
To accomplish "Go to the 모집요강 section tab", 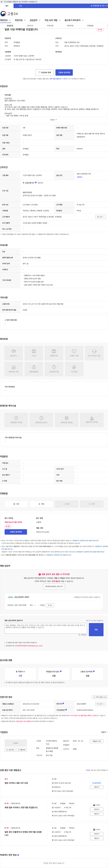I will [10, 26].
